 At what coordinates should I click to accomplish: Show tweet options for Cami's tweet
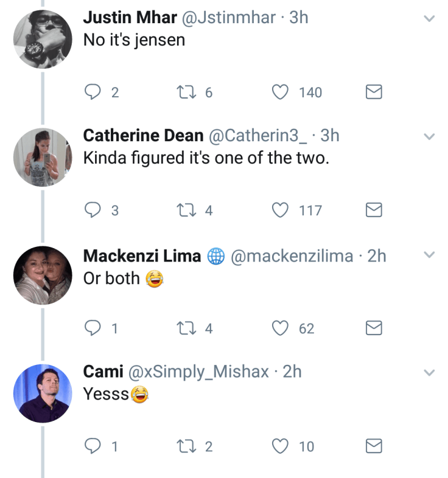pyautogui.click(x=429, y=373)
